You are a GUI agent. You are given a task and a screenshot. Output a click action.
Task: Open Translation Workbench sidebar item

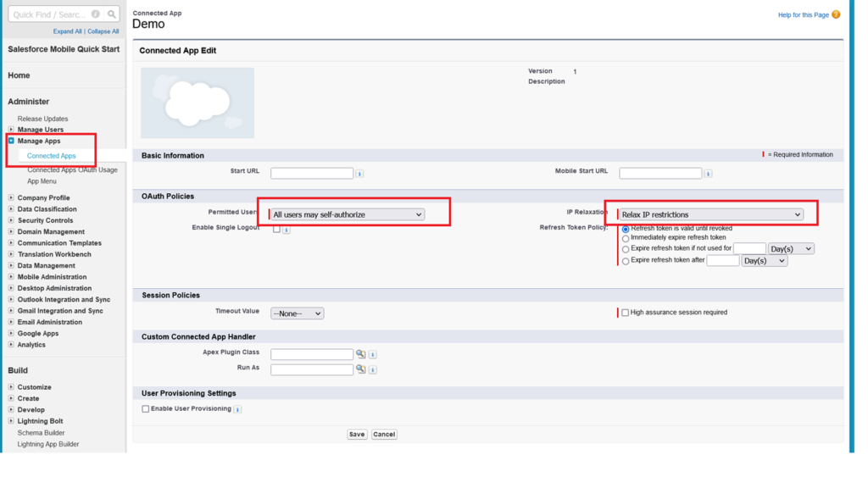click(x=54, y=254)
